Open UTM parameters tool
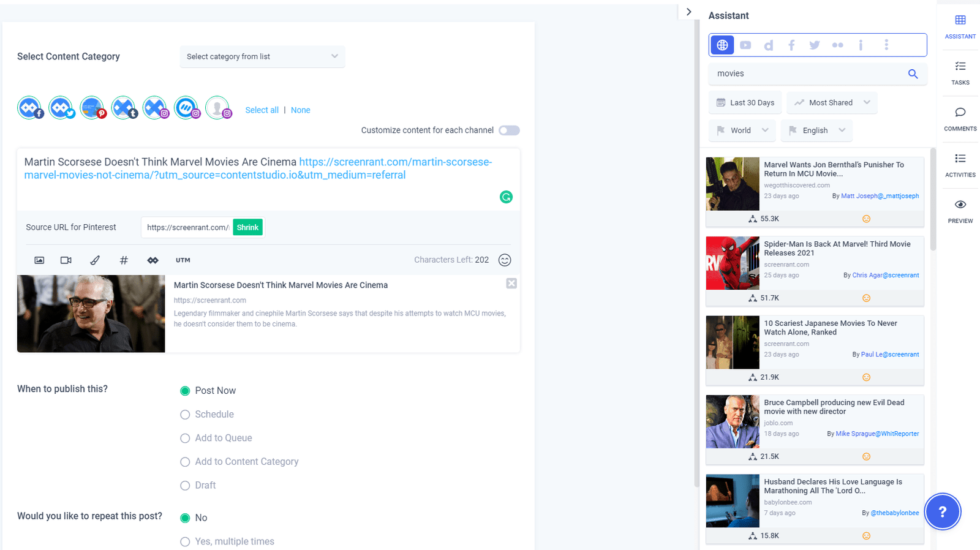This screenshot has width=980, height=550. [183, 260]
